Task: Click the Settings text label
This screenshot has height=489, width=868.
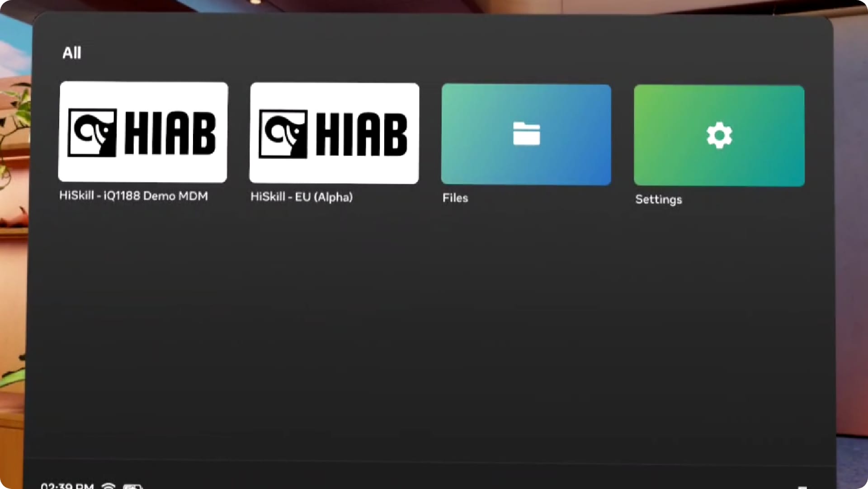Action: (x=659, y=199)
